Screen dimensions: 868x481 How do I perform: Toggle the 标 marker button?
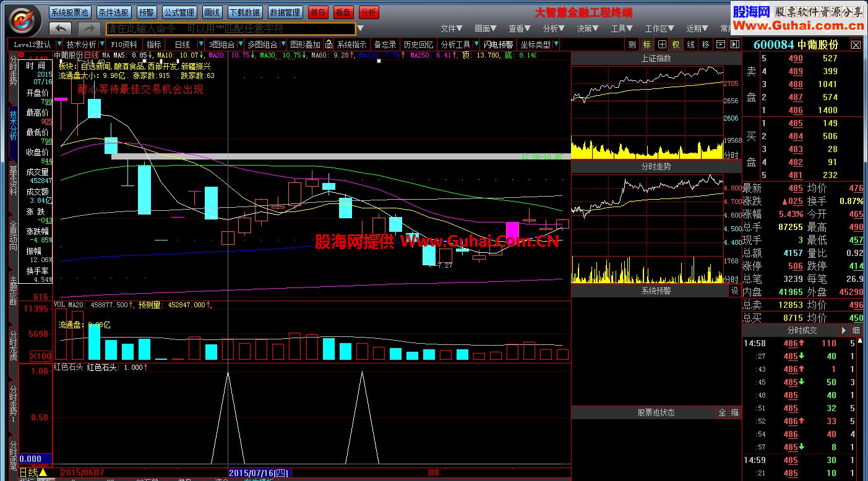pyautogui.click(x=647, y=45)
